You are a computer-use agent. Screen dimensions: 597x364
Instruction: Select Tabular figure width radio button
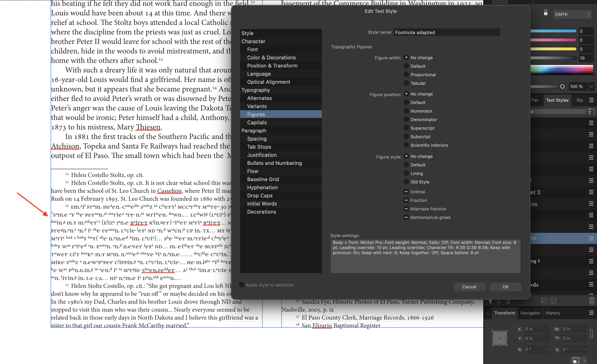pos(406,83)
